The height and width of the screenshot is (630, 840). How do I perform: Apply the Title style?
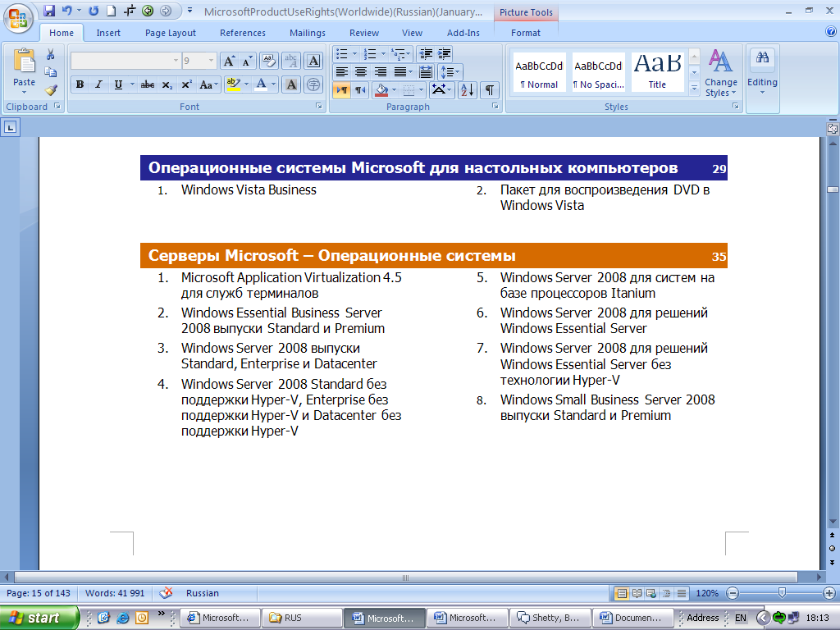pyautogui.click(x=657, y=72)
